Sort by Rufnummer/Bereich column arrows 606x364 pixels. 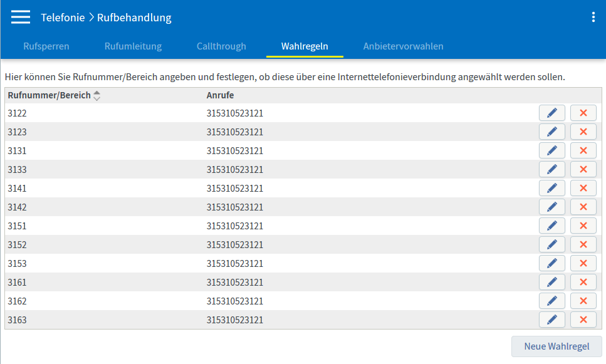(97, 96)
